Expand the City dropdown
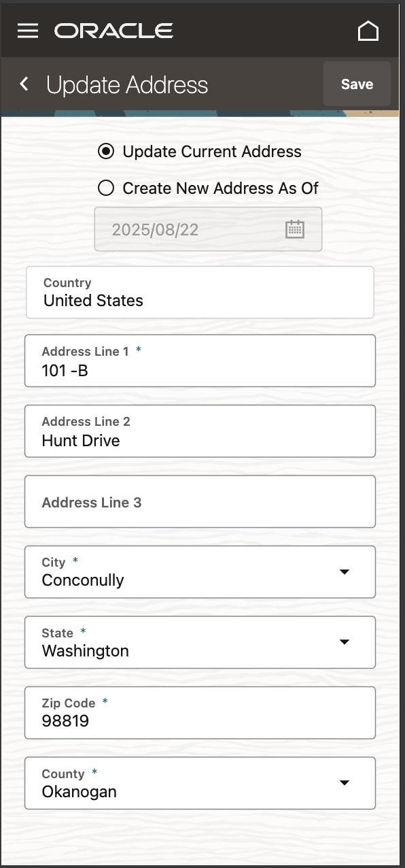Image resolution: width=405 pixels, height=868 pixels. coord(345,572)
